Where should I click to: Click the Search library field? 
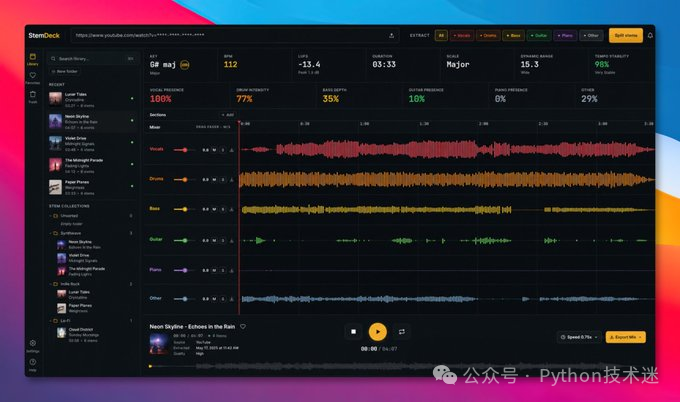[x=92, y=59]
